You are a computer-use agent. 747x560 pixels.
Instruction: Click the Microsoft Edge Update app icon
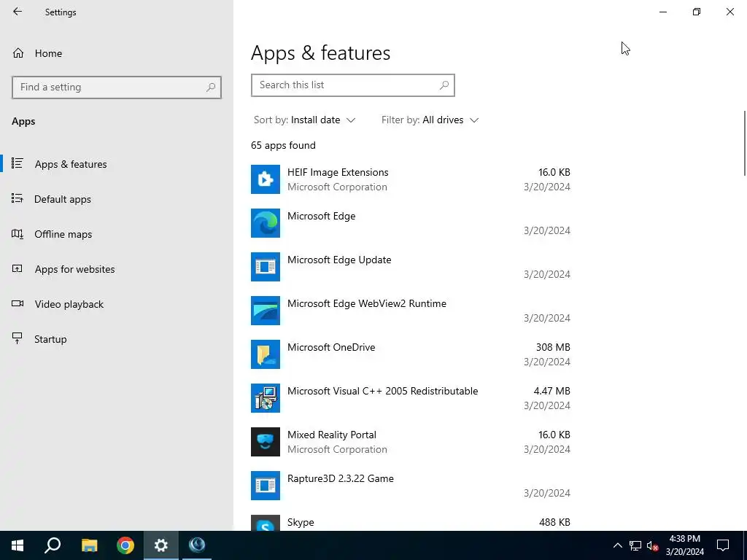pos(266,267)
